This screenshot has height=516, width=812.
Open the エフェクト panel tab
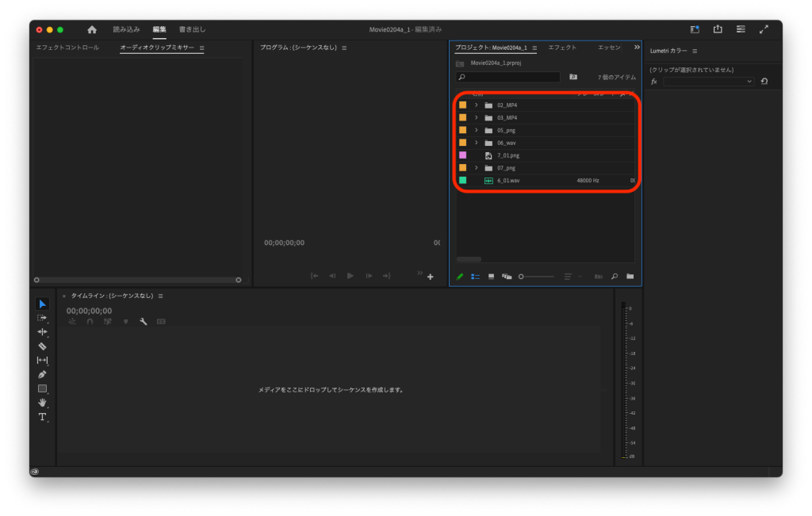click(562, 48)
